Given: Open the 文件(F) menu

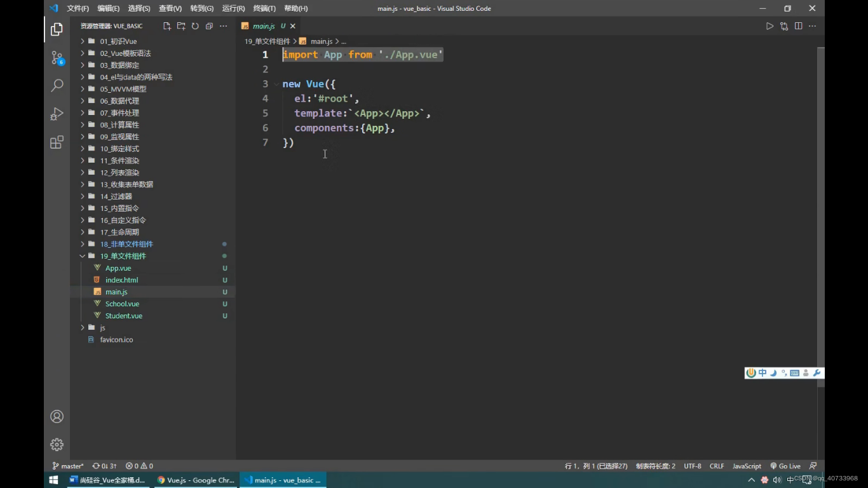Looking at the screenshot, I should (x=78, y=8).
